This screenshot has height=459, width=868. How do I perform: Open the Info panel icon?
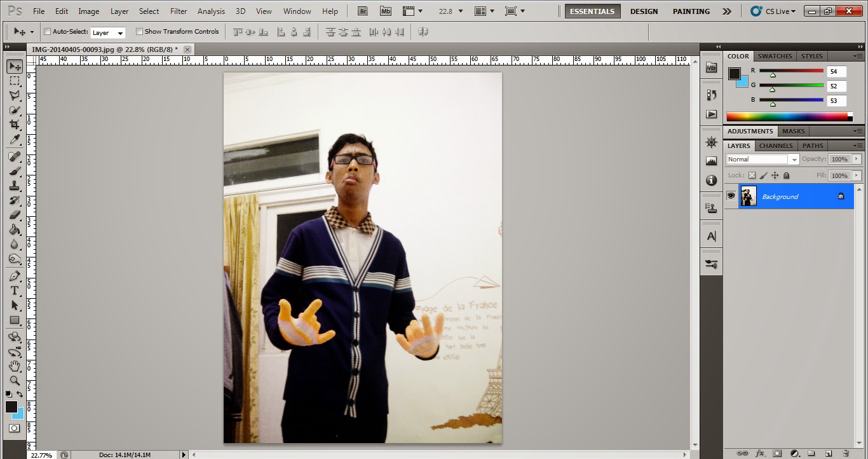(x=711, y=181)
